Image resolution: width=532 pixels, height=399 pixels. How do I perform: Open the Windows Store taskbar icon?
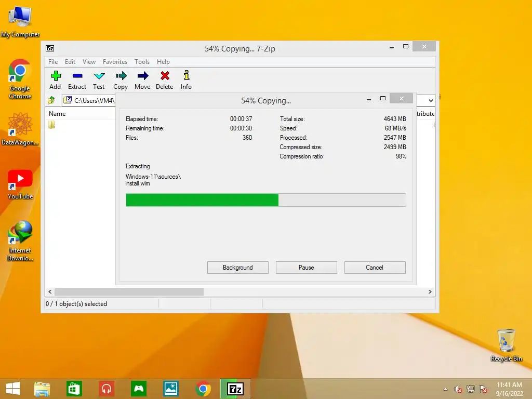click(74, 389)
